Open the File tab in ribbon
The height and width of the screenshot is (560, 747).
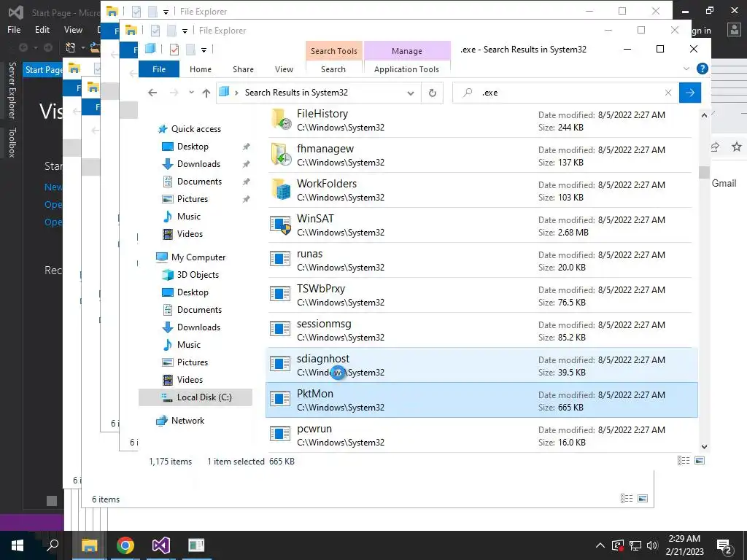tap(158, 69)
